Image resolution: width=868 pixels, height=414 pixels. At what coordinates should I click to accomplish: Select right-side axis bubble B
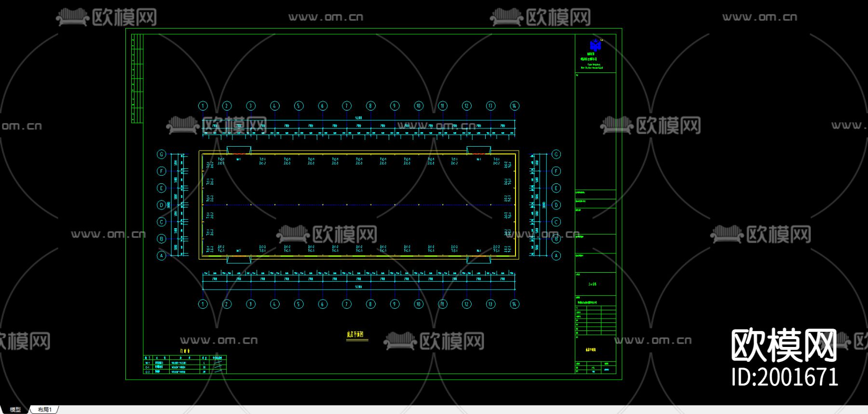click(x=556, y=239)
